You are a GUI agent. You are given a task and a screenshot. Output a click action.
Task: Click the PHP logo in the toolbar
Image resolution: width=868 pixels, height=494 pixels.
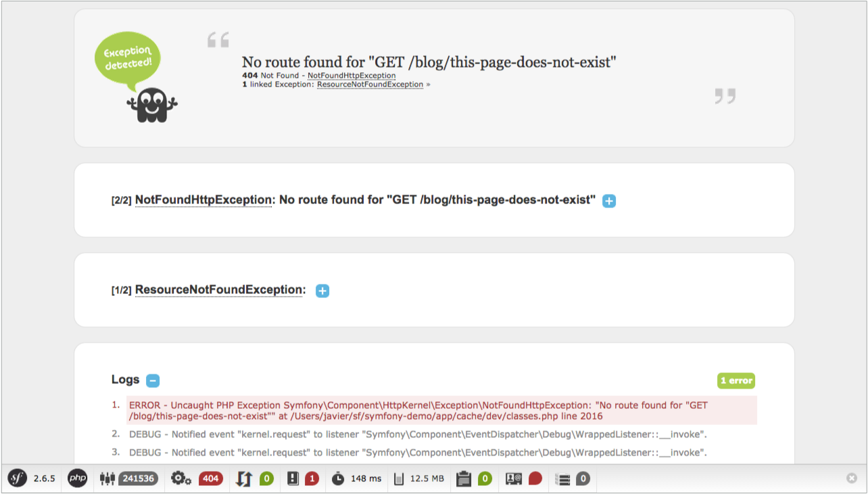tap(78, 478)
